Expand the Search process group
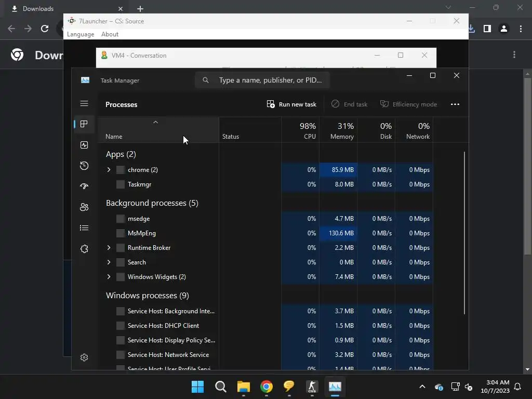Image resolution: width=532 pixels, height=399 pixels. click(109, 262)
